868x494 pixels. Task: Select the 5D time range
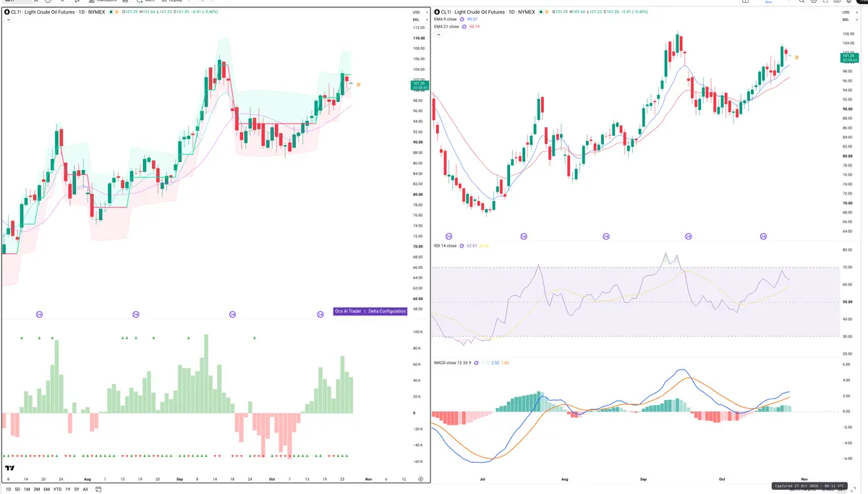pos(17,490)
